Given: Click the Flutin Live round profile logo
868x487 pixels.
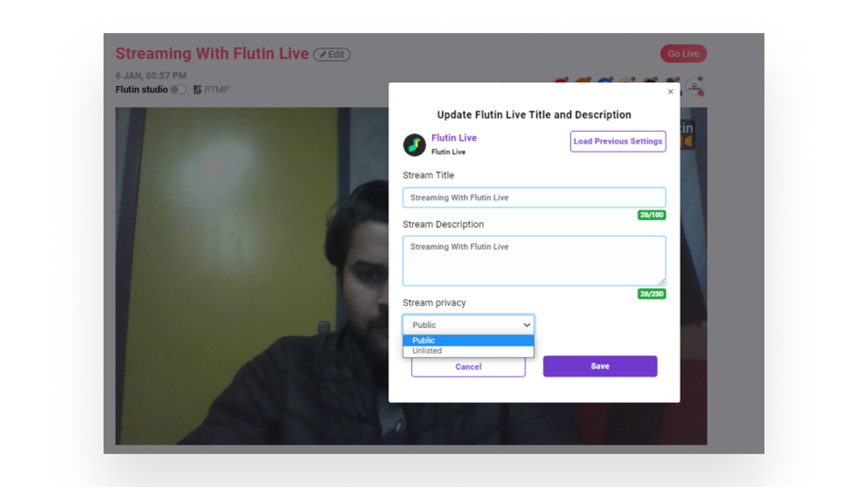Looking at the screenshot, I should pos(414,145).
